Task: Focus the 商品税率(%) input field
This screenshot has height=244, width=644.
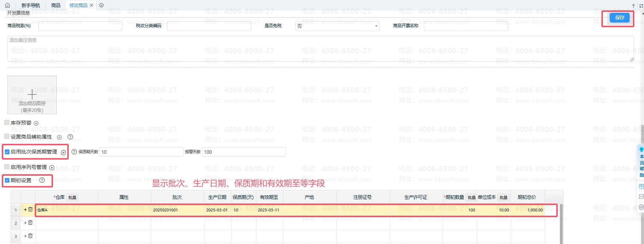Action: pyautogui.click(x=81, y=26)
